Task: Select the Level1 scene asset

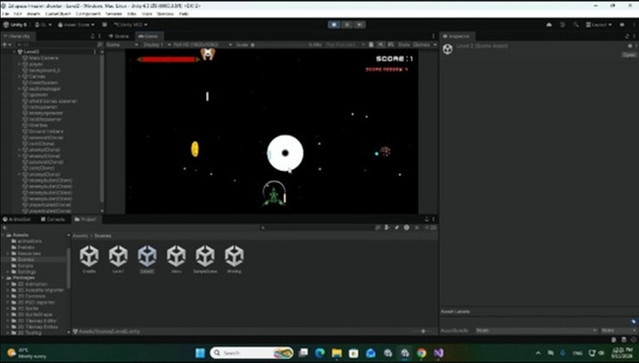Action: coord(118,259)
